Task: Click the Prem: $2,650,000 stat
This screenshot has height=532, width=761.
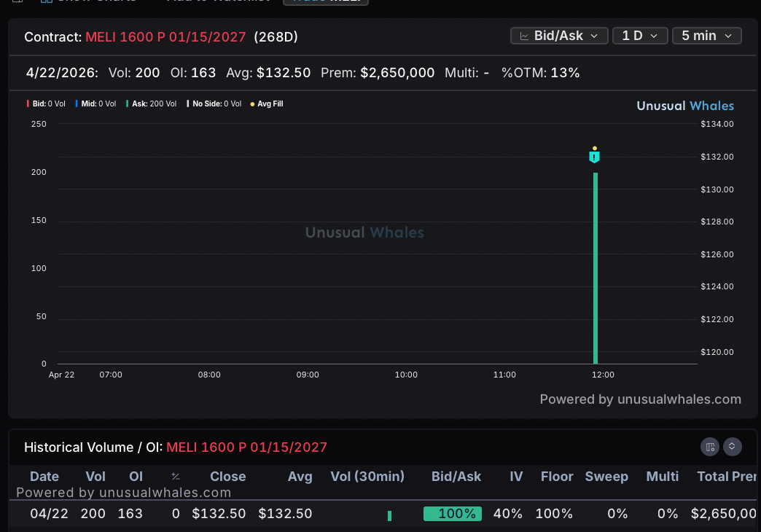Action: click(378, 73)
